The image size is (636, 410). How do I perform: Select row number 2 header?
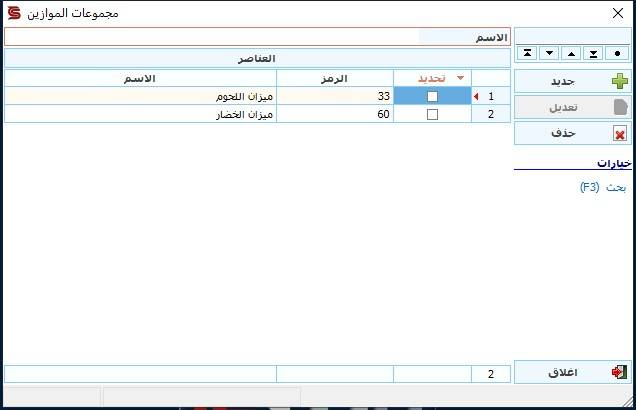(x=491, y=114)
